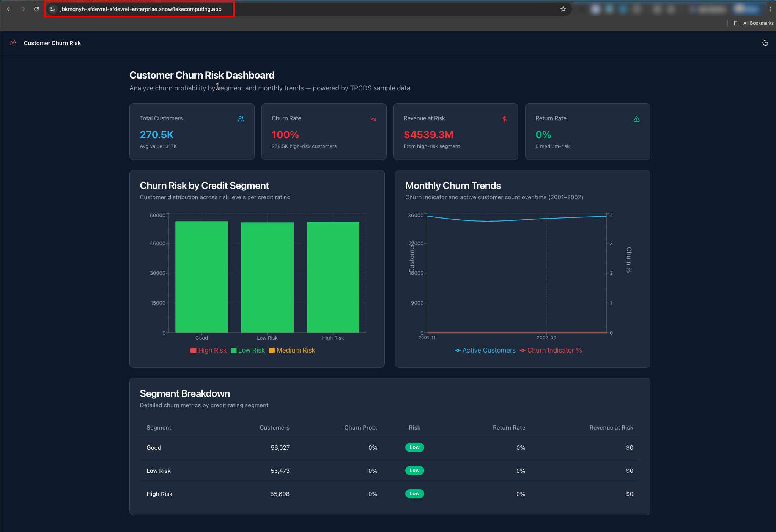Click the browser forward arrow
776x532 pixels.
click(x=23, y=9)
